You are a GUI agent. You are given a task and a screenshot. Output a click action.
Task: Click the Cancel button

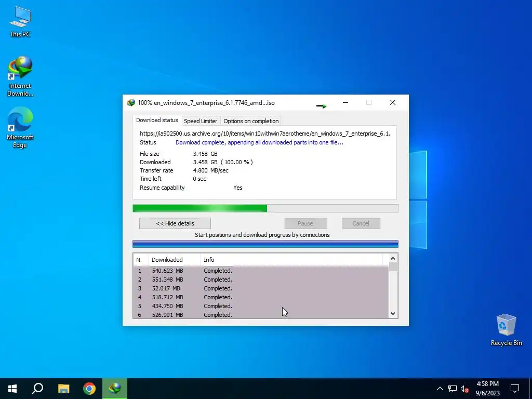[x=361, y=223]
